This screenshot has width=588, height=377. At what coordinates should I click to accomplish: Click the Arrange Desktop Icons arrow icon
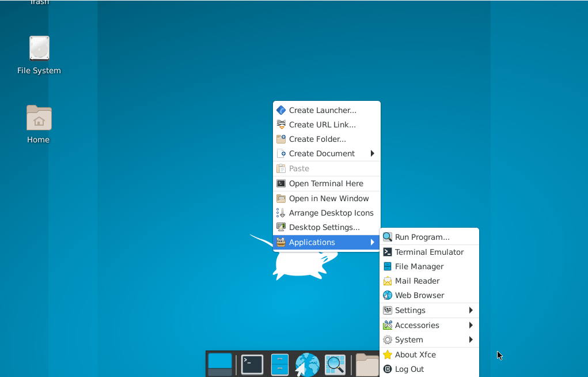(281, 213)
